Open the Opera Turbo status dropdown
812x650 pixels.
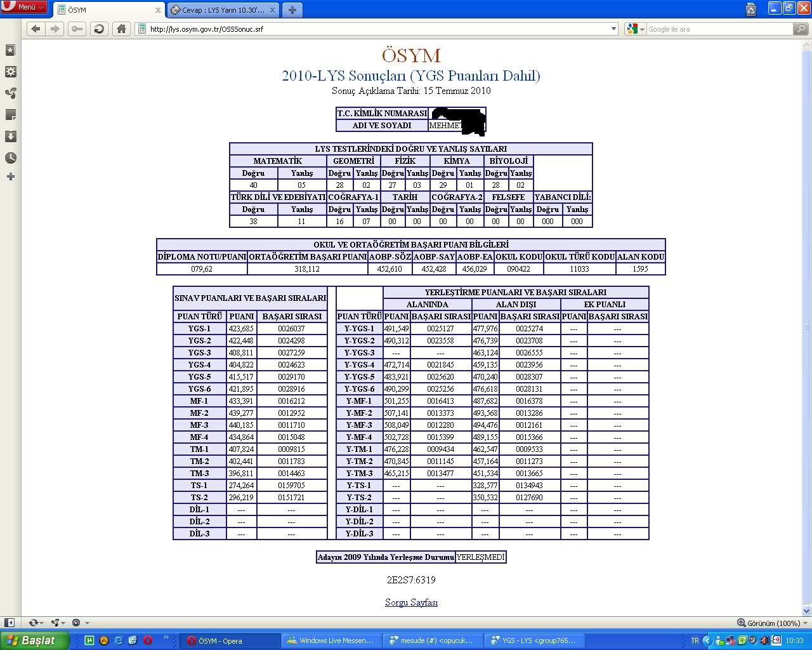80,623
